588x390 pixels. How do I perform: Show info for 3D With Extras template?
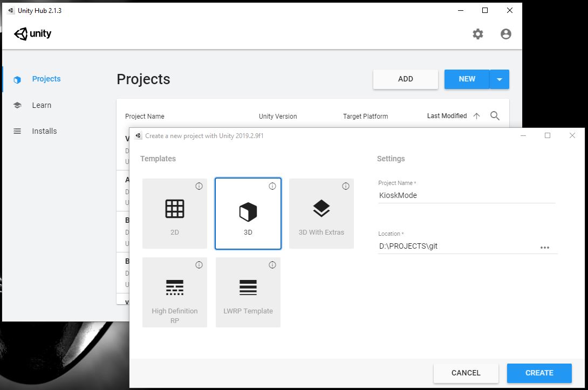[346, 186]
